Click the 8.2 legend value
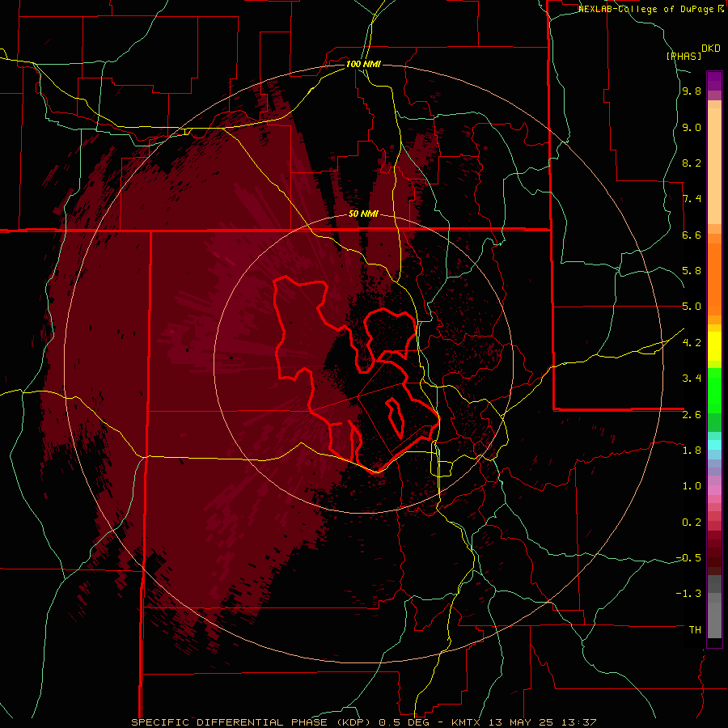728x728 pixels. tap(692, 163)
